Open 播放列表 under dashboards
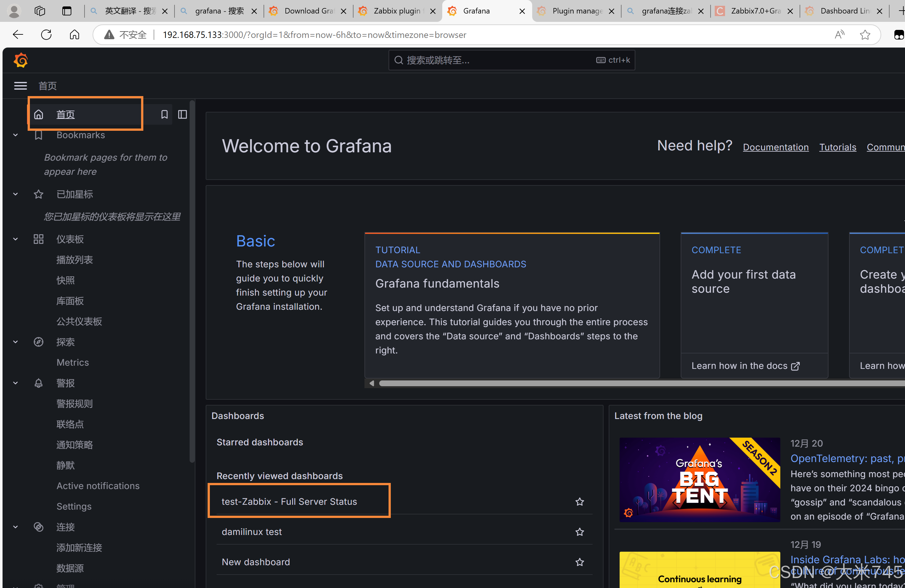 click(75, 260)
